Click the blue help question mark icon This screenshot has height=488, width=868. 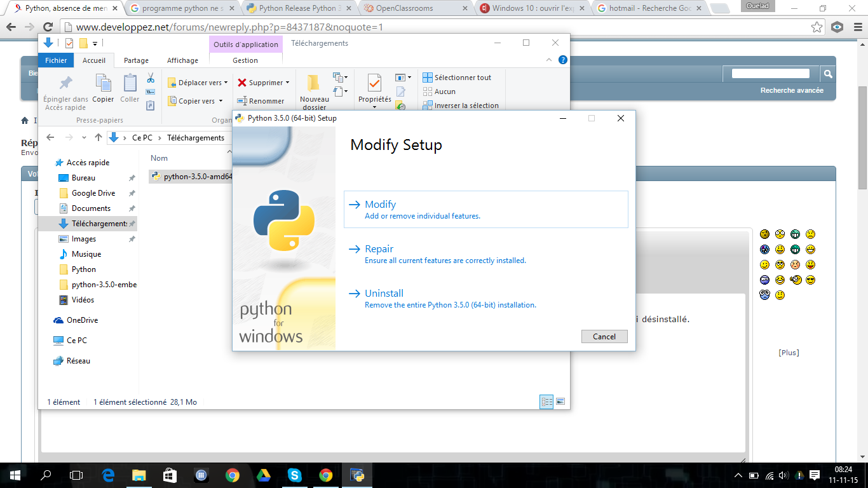562,60
